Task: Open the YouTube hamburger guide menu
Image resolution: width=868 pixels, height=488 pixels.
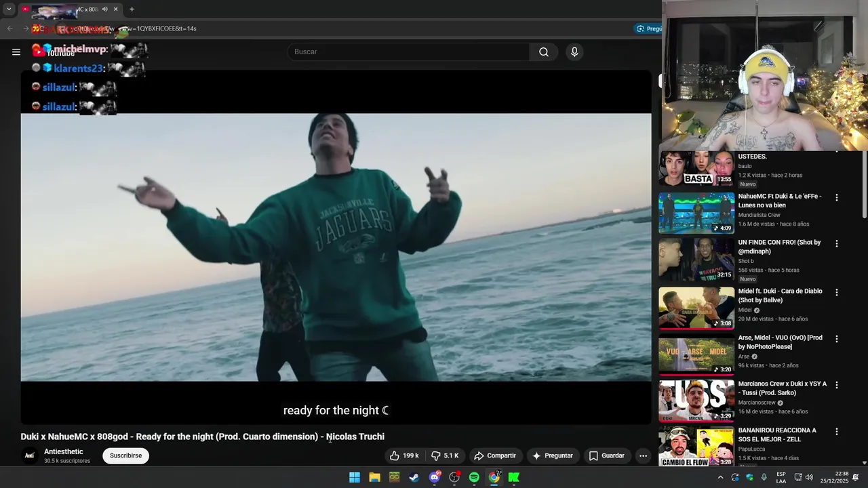Action: [x=16, y=52]
